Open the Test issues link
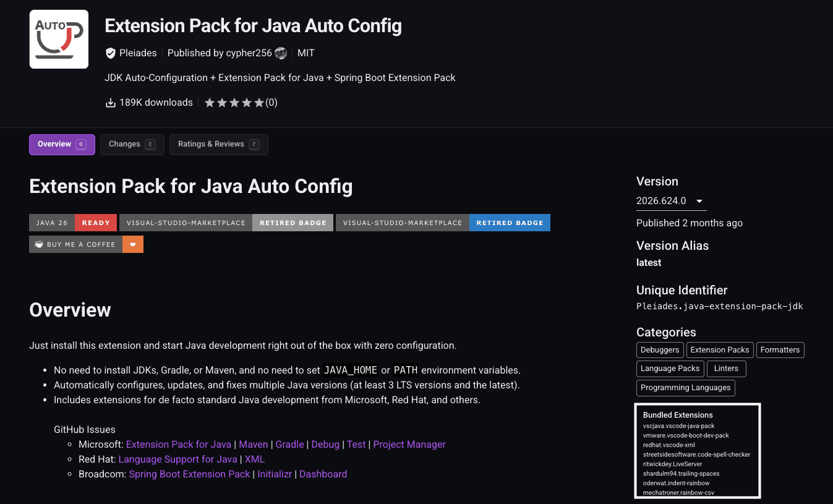 pos(356,445)
